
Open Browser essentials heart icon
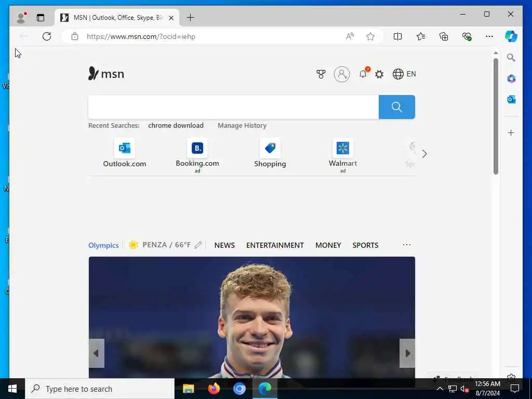467,36
